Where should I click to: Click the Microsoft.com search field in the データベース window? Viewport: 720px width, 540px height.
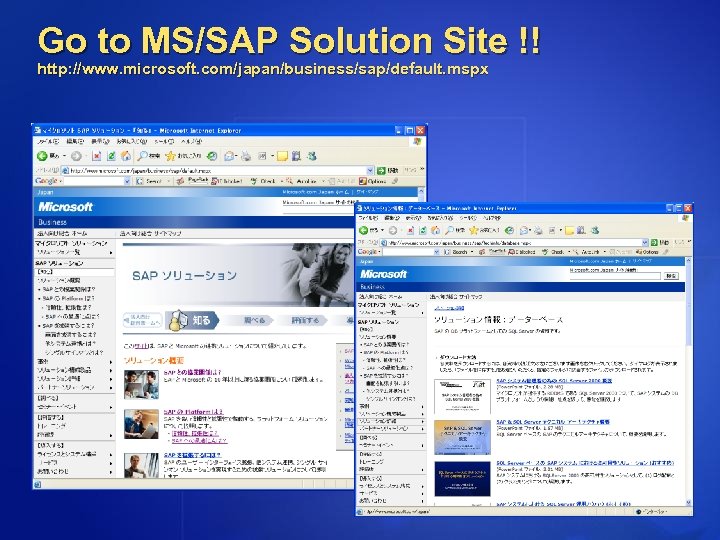(615, 276)
